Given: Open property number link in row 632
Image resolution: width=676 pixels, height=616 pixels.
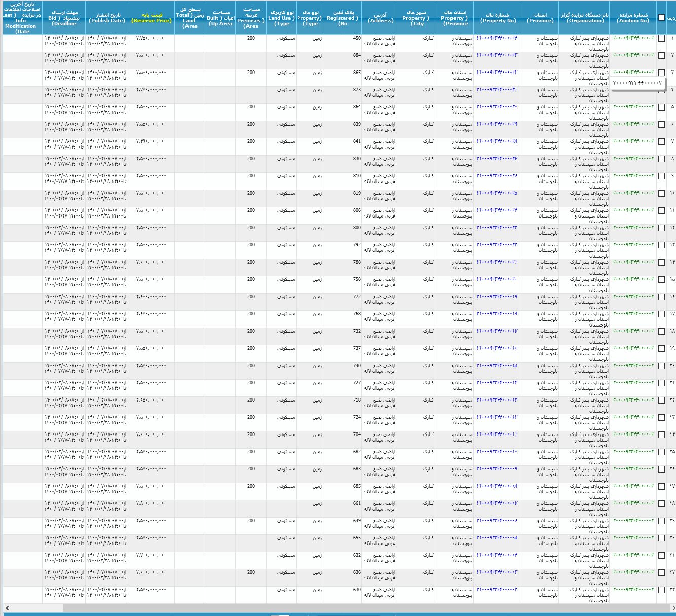Looking at the screenshot, I should (x=497, y=555).
